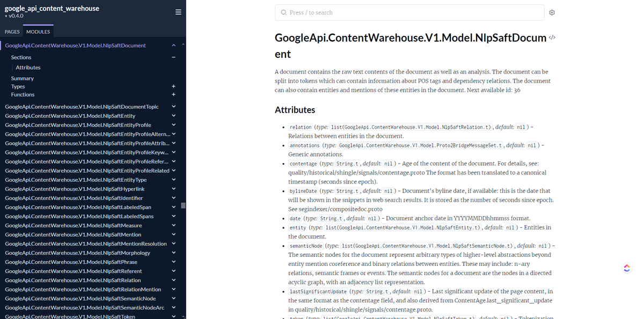Image resolution: width=644 pixels, height=319 pixels.
Task: Expand NlpSaftIdentifier chevron
Action: (x=173, y=198)
